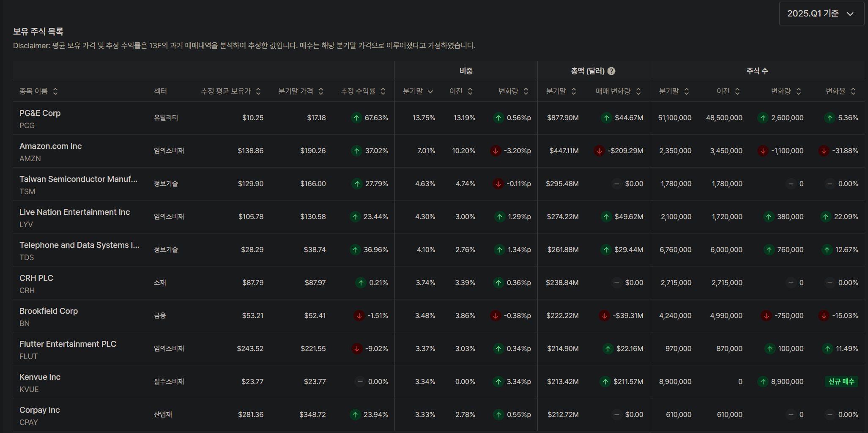
Task: Click the sort arrows next to 추정 평균 보유가
Action: [x=258, y=91]
